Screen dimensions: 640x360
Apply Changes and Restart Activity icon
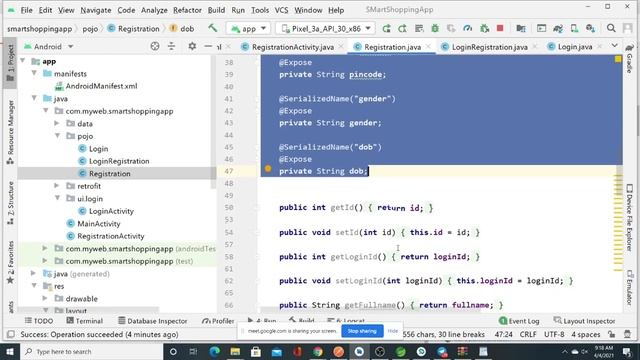(x=402, y=28)
